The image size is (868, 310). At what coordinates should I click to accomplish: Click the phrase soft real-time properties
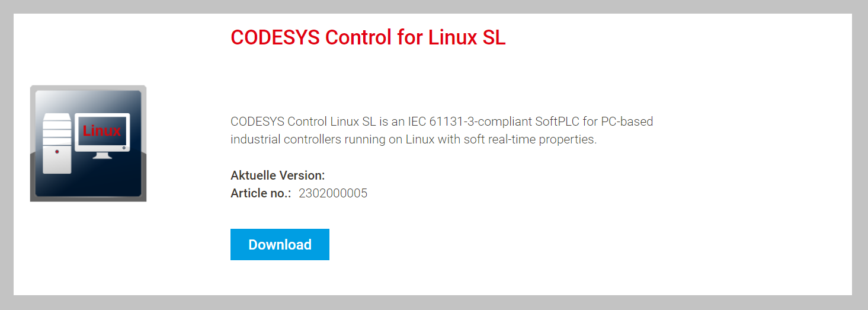[528, 140]
